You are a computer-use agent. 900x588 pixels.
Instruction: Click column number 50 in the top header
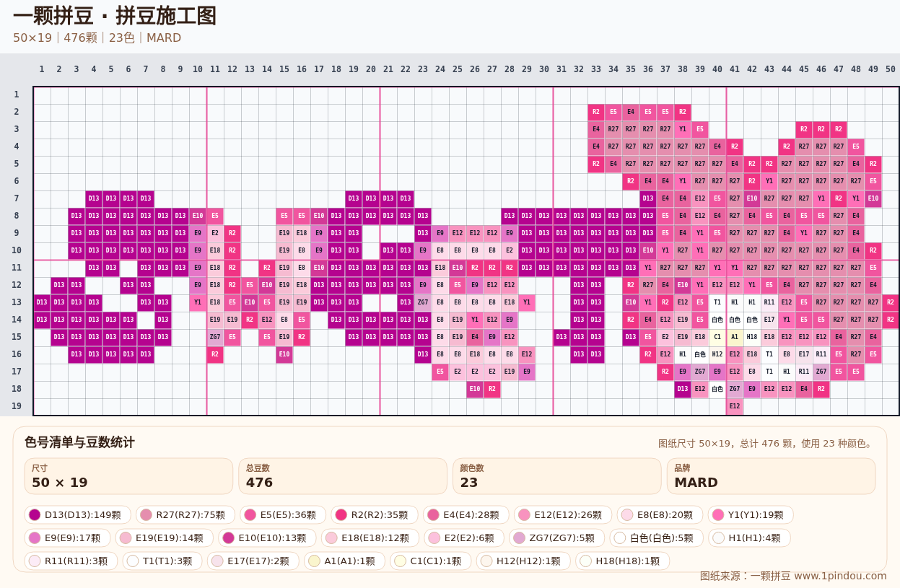coord(891,69)
